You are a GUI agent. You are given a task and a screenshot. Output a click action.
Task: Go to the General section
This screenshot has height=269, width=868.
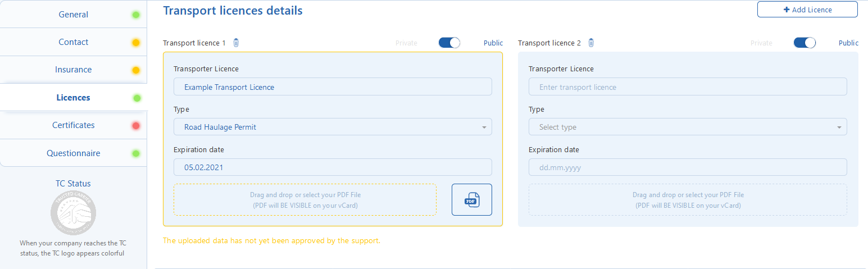pos(74,14)
